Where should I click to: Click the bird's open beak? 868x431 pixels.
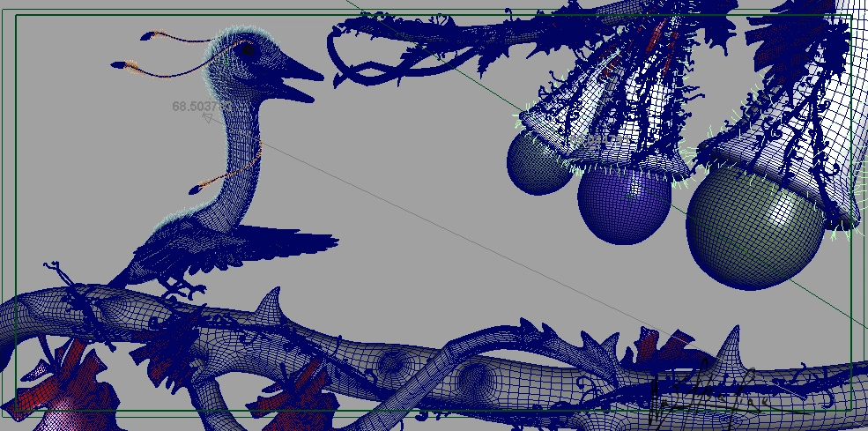(x=298, y=78)
